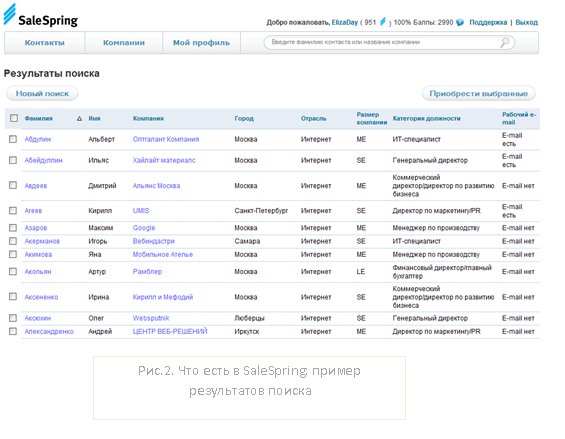
Task: Open contact Акимова
Action: tap(38, 255)
